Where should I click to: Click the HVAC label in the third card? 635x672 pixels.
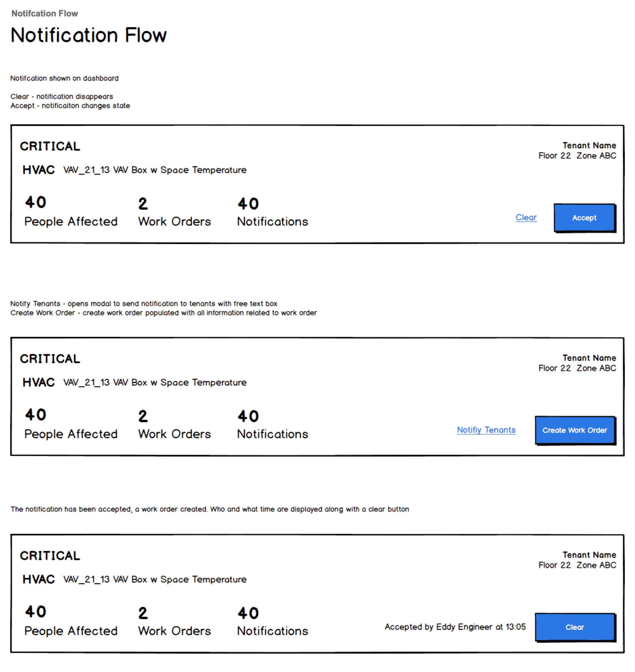(39, 579)
